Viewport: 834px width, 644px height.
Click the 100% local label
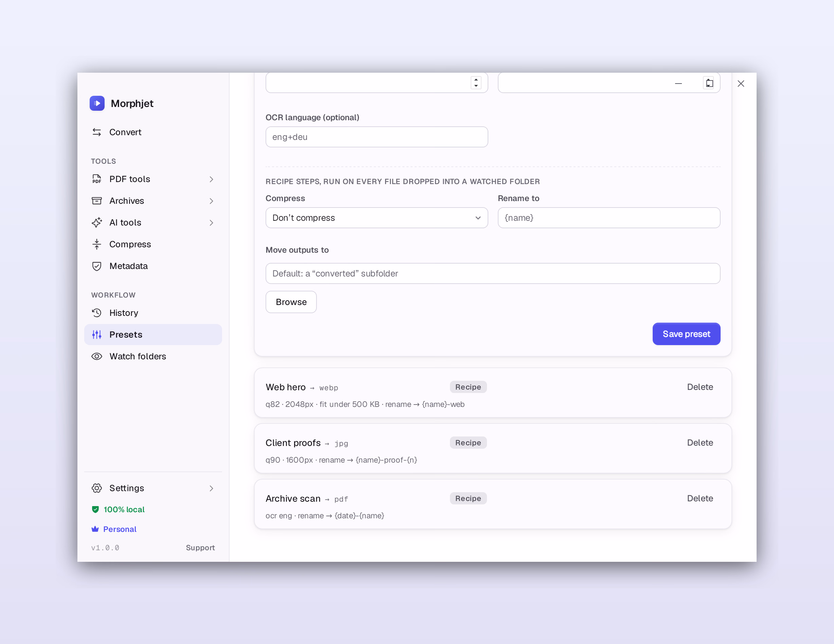124,509
